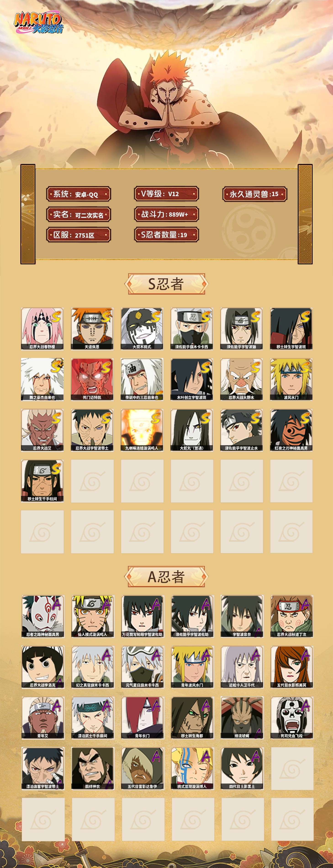
Task: Click the 秽土转生千手柱间 portrait
Action: [42, 481]
